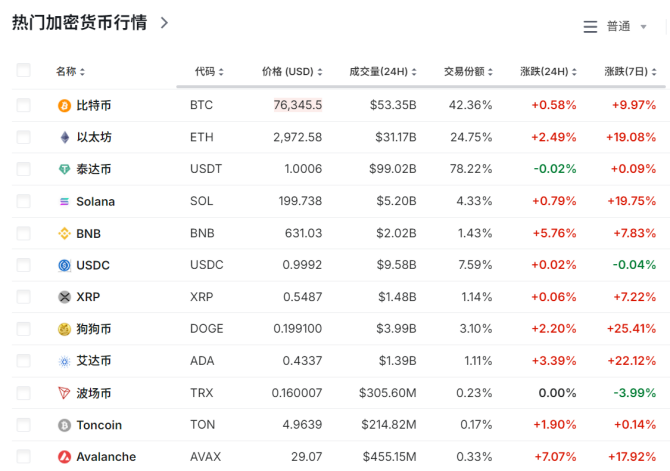Image resolution: width=670 pixels, height=471 pixels.
Task: Tick the checkbox beside 以太坊
Action: 24,137
